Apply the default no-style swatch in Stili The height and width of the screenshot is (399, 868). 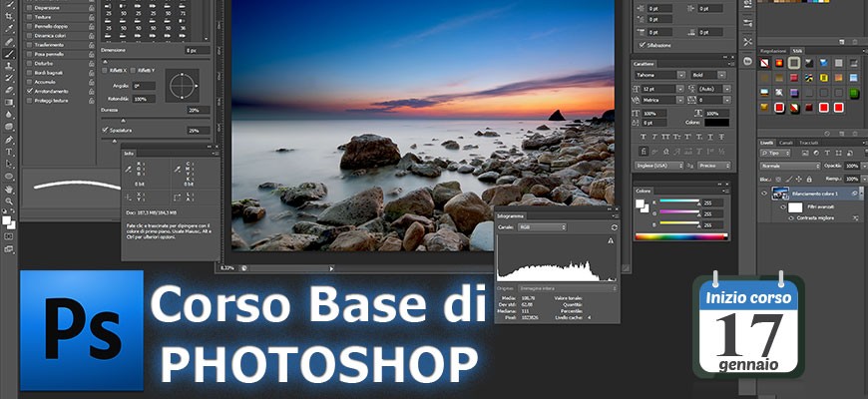764,63
